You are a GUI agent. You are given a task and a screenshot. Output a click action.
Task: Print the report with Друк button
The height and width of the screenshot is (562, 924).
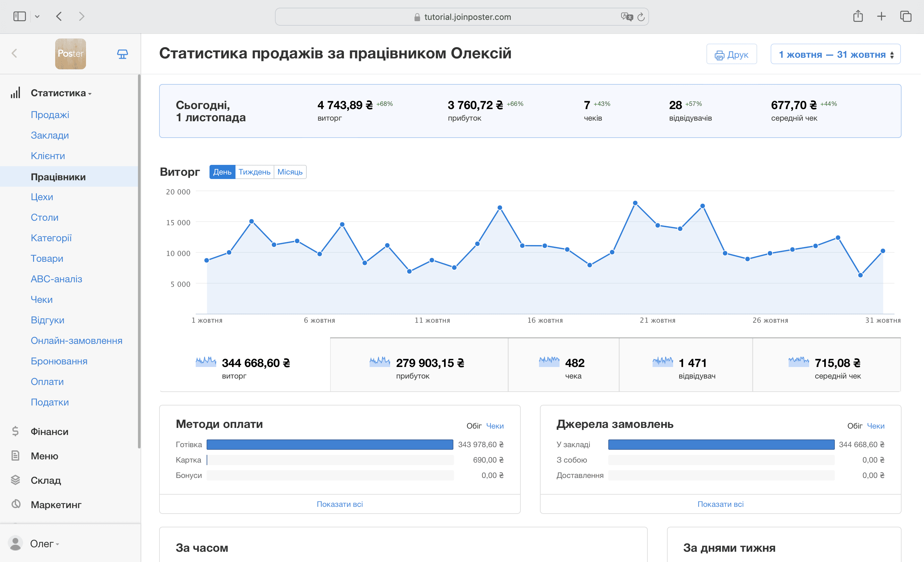[x=732, y=54]
